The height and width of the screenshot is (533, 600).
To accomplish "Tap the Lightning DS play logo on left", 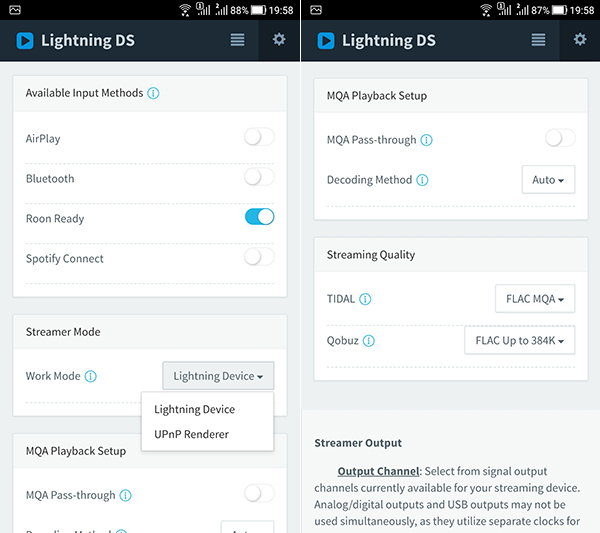I will pyautogui.click(x=25, y=41).
